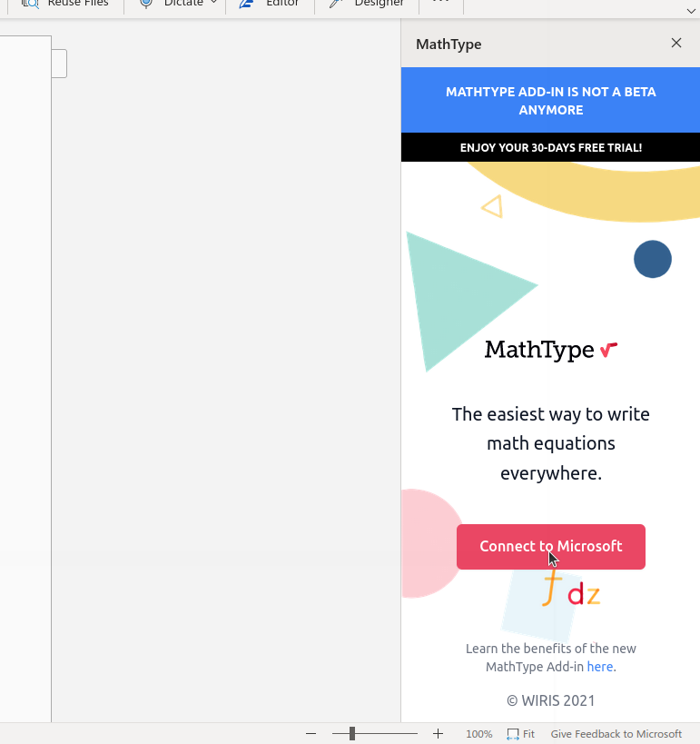700x744 pixels.
Task: Expand the ribbon display options chevron
Action: pyautogui.click(x=691, y=10)
